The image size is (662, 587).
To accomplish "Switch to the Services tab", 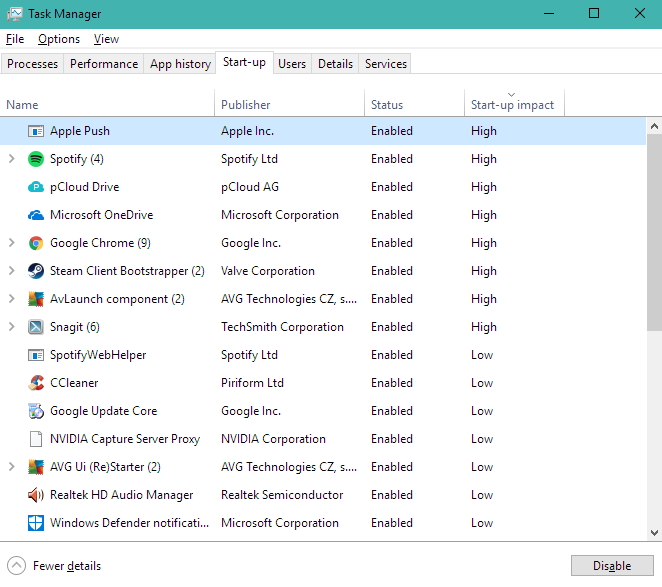I will click(385, 64).
